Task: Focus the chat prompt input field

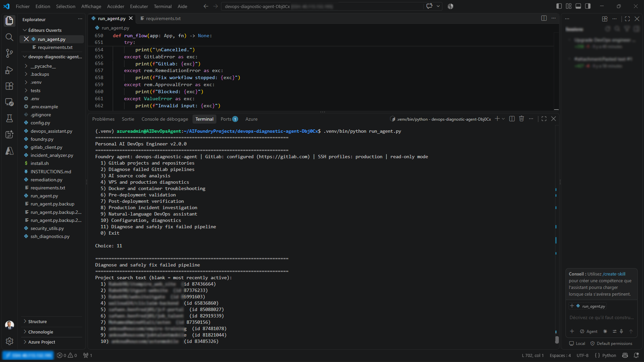Action: point(601,317)
